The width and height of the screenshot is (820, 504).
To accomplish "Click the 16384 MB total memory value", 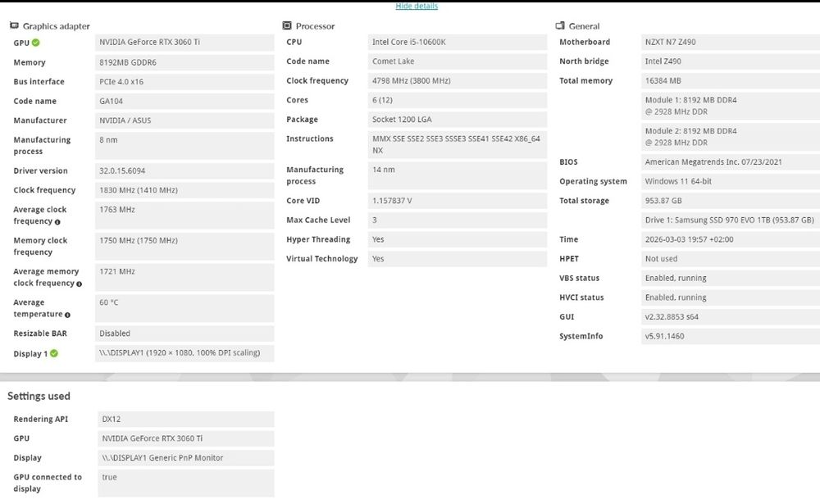I will 730,80.
